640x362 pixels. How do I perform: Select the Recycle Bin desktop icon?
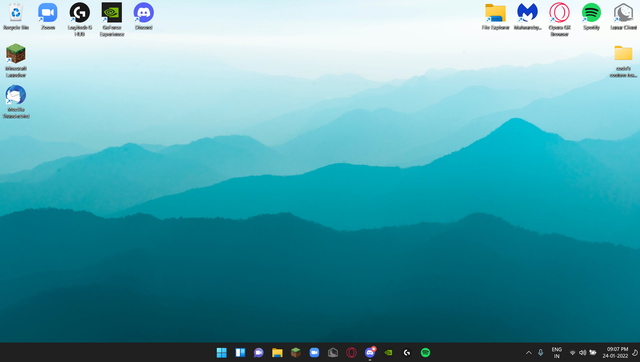point(16,17)
